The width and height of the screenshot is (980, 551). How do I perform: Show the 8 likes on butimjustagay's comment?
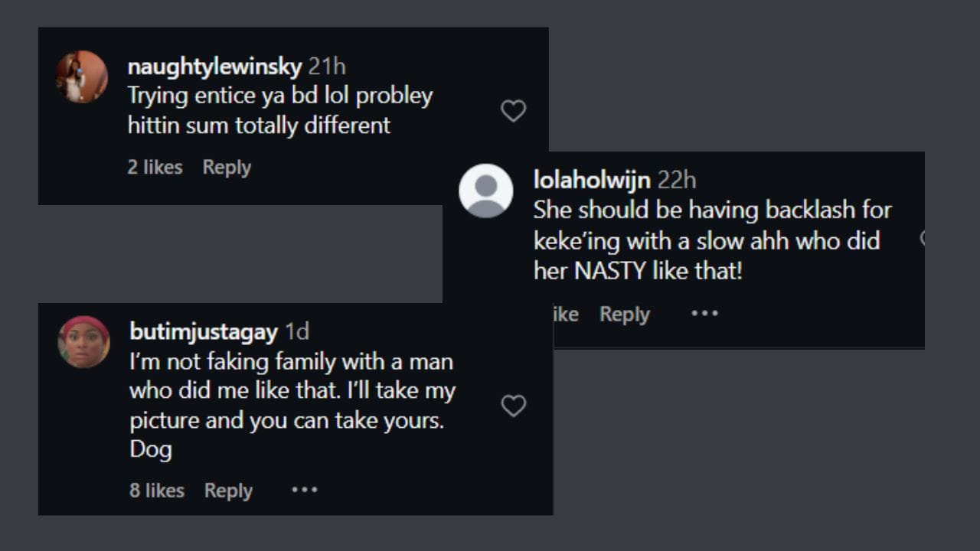pos(157,491)
